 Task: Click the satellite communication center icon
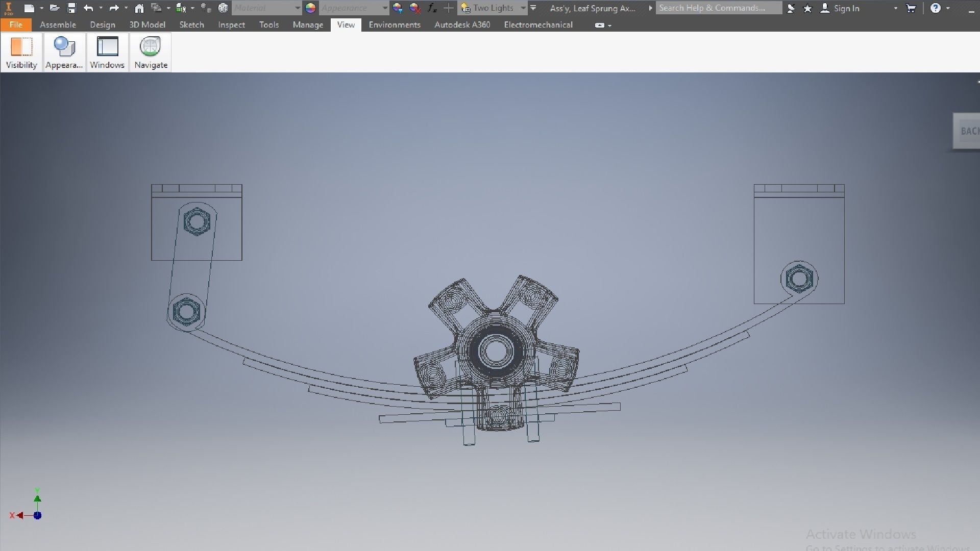791,8
